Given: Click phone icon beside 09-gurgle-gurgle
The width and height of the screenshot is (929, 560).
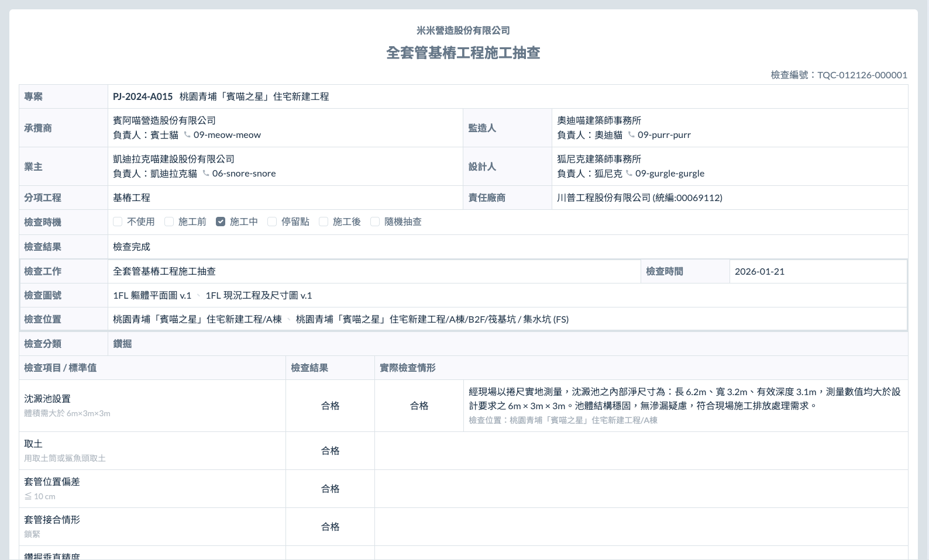Looking at the screenshot, I should pos(629,173).
